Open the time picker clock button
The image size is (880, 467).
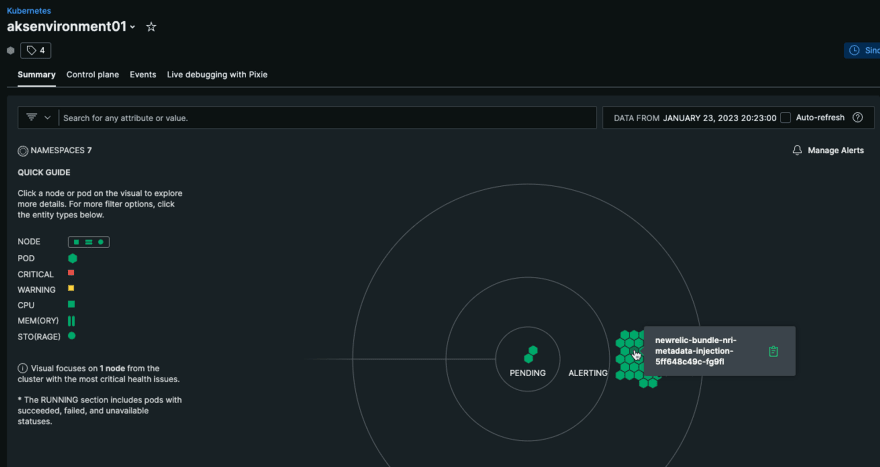[x=862, y=51]
